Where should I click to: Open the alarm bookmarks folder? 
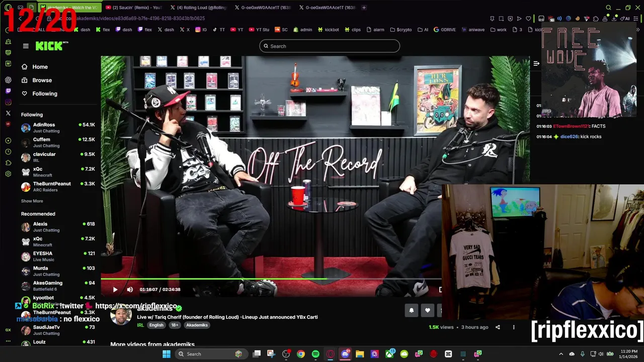pos(375,30)
